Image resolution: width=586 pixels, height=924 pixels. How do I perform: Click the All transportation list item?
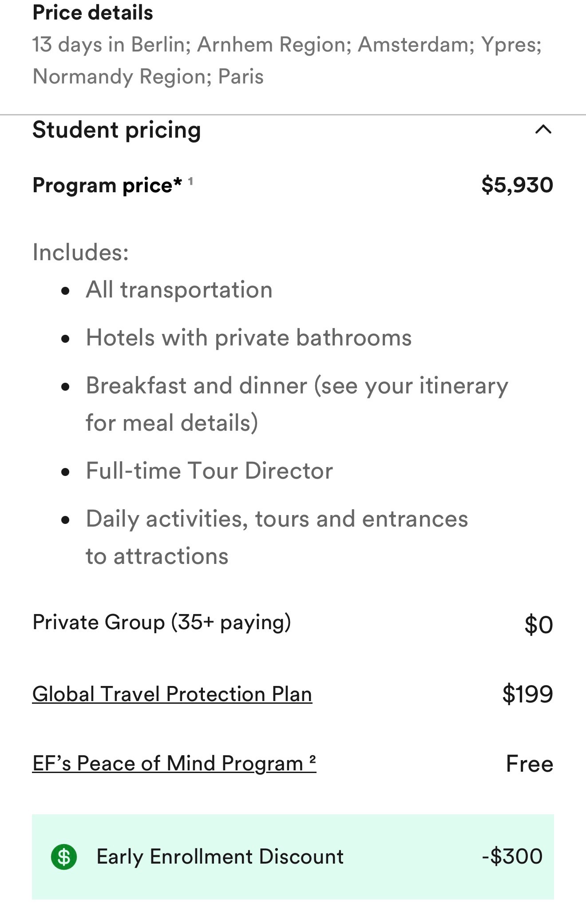click(179, 290)
